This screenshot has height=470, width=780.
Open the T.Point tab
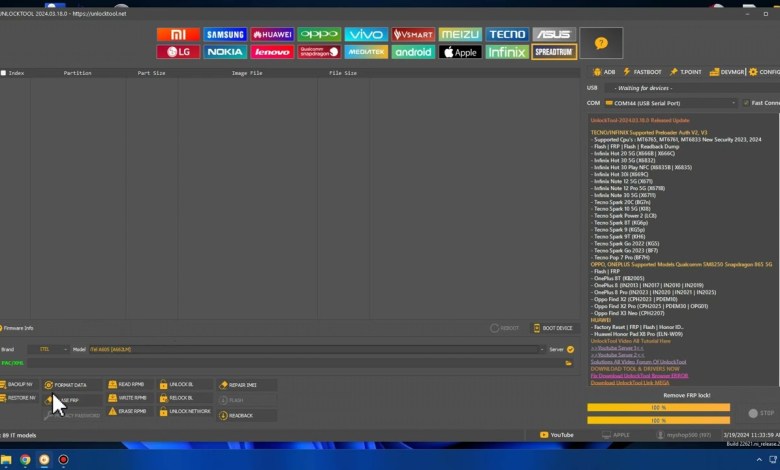685,72
